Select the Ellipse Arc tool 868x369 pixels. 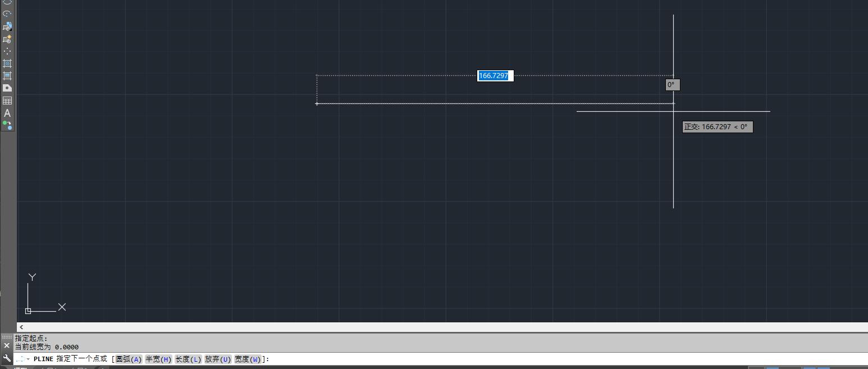pos(7,13)
